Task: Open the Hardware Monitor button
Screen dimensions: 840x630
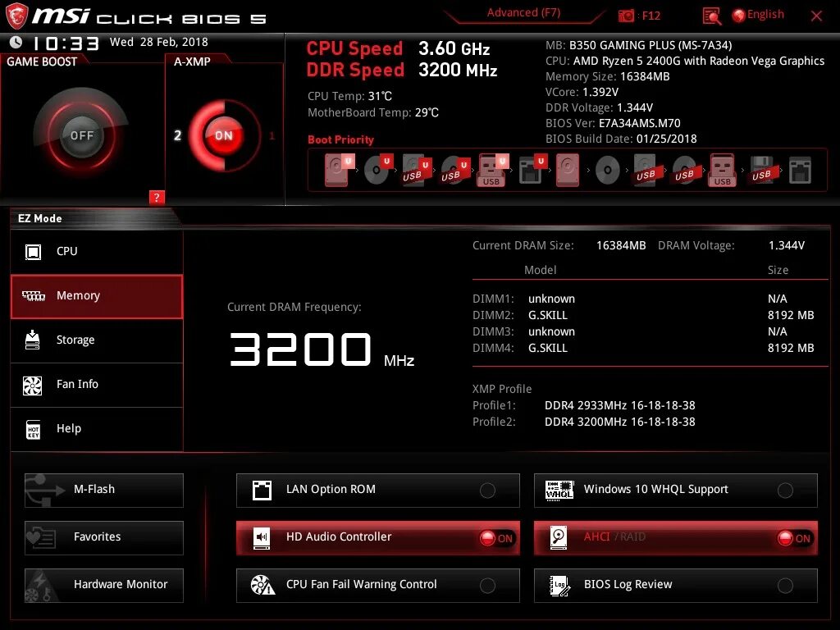Action: pyautogui.click(x=104, y=586)
